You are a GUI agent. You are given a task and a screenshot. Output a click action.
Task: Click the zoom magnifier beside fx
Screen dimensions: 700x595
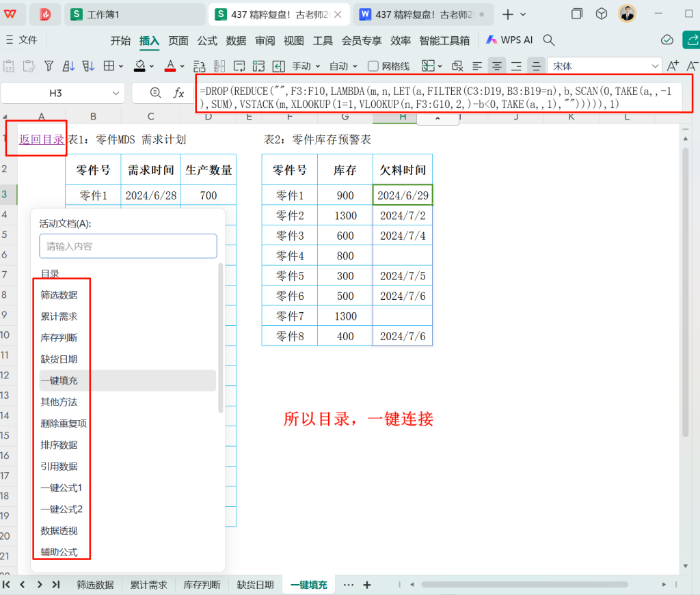(x=155, y=93)
